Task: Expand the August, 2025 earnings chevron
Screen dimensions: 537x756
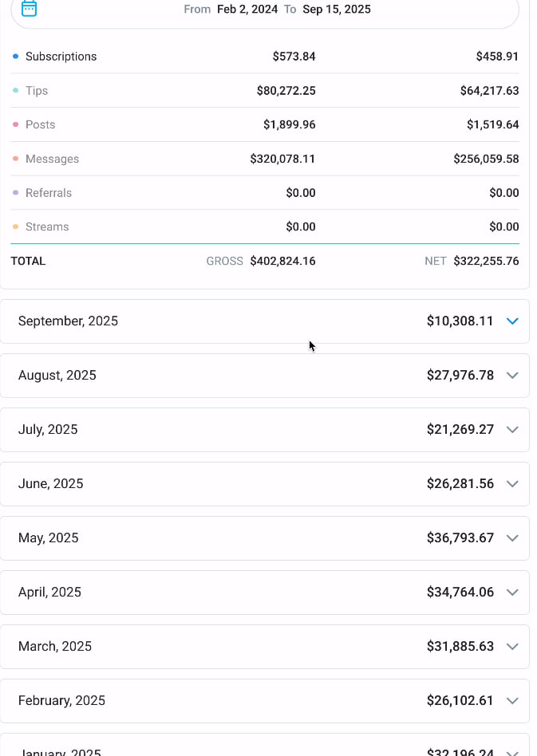Action: pyautogui.click(x=512, y=376)
